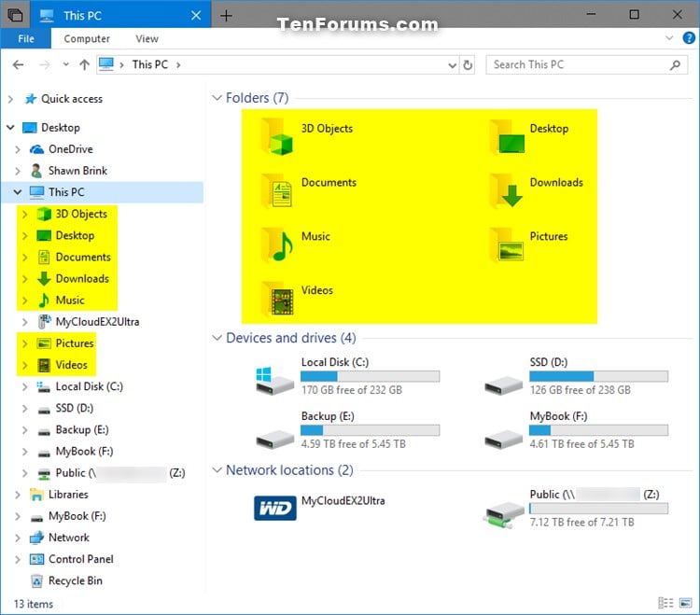This screenshot has width=700, height=615.
Task: Open the Desktop folder icon in Folders group
Action: 507,136
